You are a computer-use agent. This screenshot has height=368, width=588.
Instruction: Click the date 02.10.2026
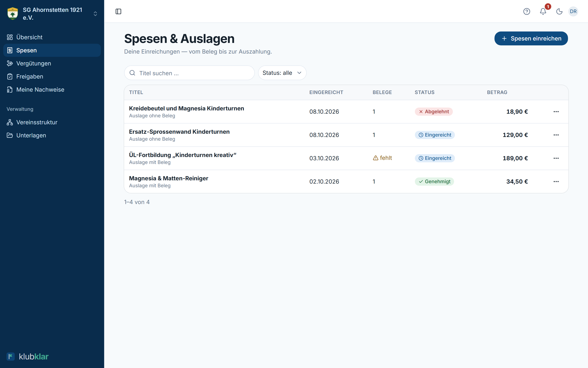324,182
